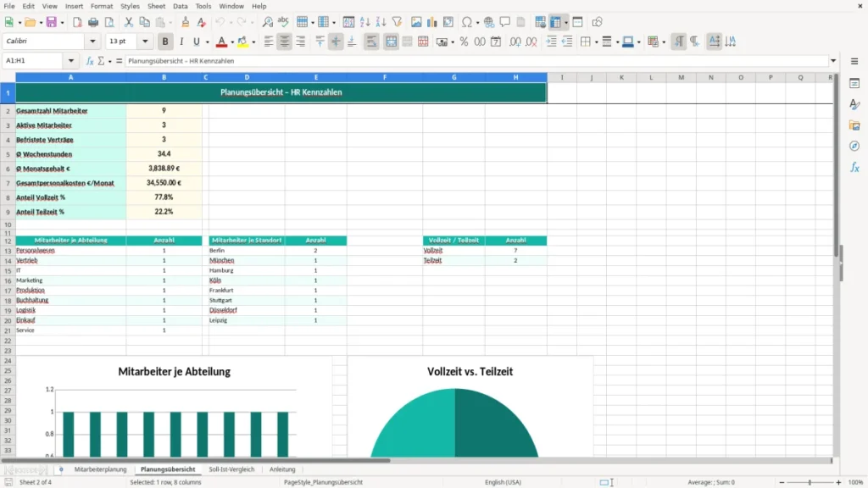The width and height of the screenshot is (868, 488).
Task: Open the Data menu
Action: (x=180, y=6)
